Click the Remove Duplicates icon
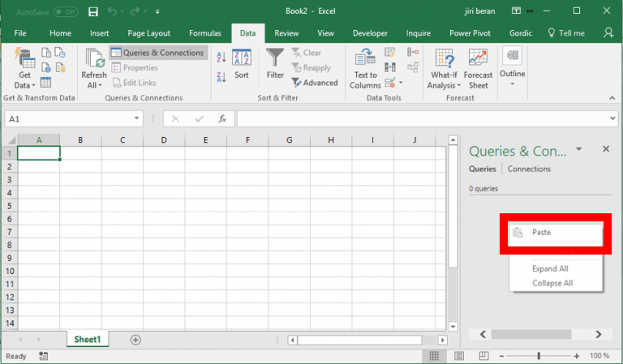623x364 pixels. [389, 67]
